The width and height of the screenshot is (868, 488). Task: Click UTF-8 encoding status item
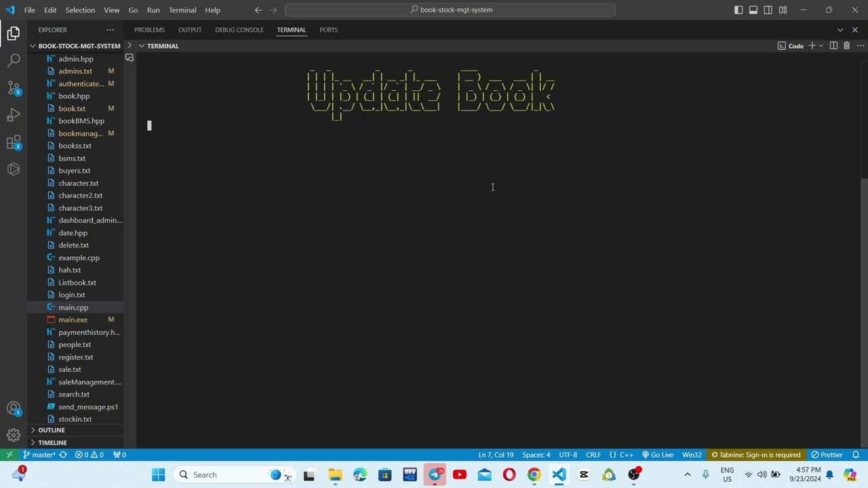568,455
